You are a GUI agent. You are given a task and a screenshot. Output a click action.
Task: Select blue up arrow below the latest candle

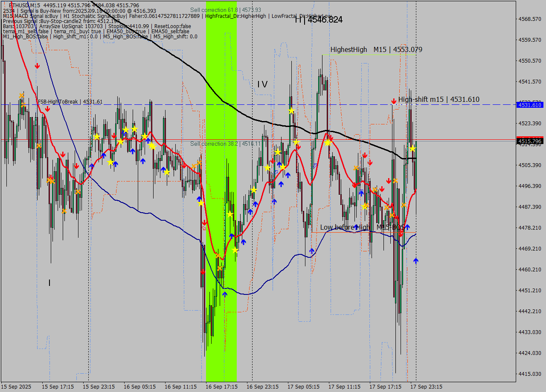(416, 260)
